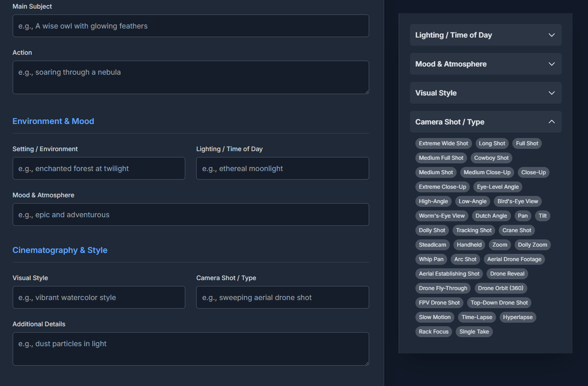Expand the Lighting / Time of Day panel
Image resolution: width=588 pixels, height=386 pixels.
[486, 35]
